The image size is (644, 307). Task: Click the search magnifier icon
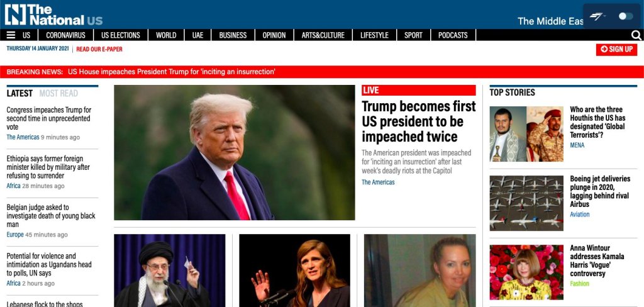(x=636, y=35)
